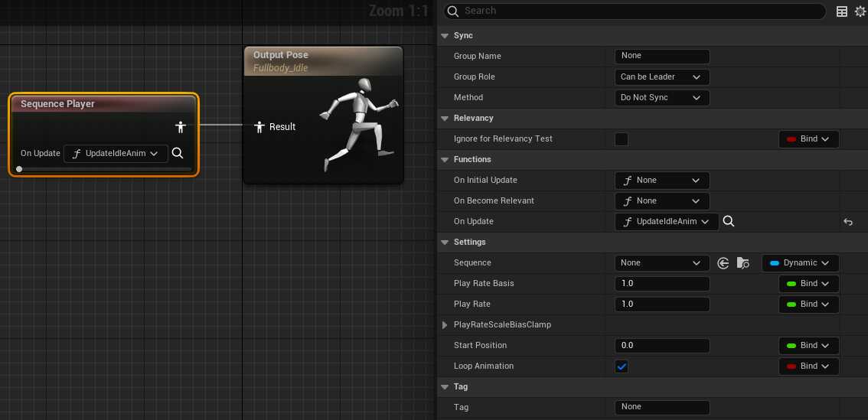Click the table view icon beside search
Screen dimensions: 868x420
(x=842, y=11)
